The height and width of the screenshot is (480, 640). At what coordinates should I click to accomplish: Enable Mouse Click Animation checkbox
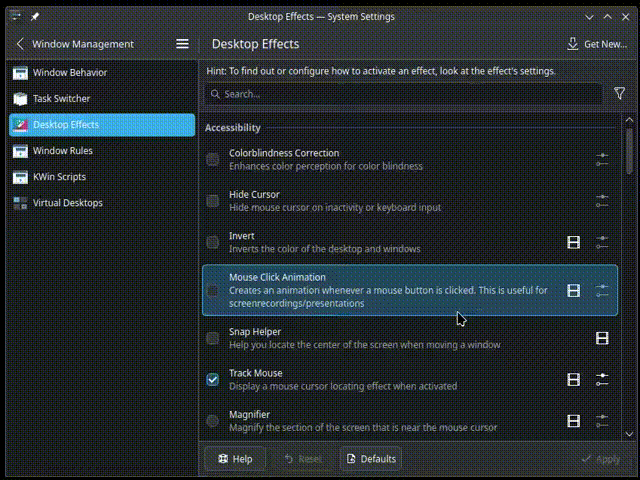[212, 291]
